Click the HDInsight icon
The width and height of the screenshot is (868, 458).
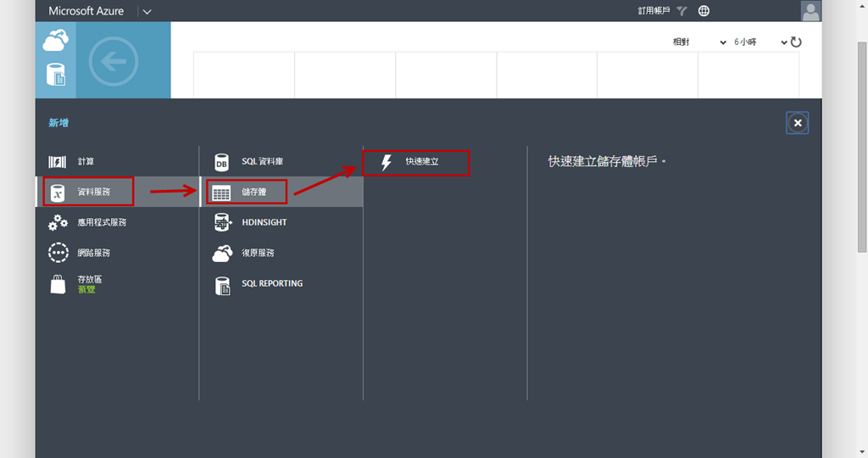click(222, 222)
